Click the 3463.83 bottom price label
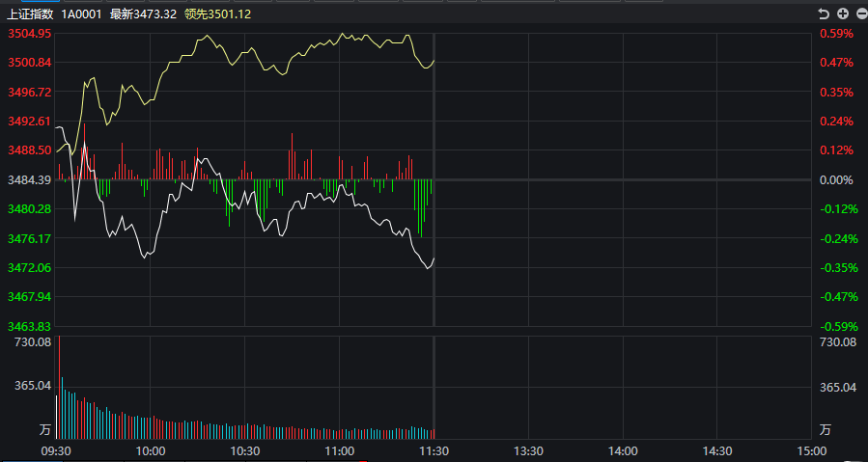This screenshot has width=868, height=462. (29, 326)
